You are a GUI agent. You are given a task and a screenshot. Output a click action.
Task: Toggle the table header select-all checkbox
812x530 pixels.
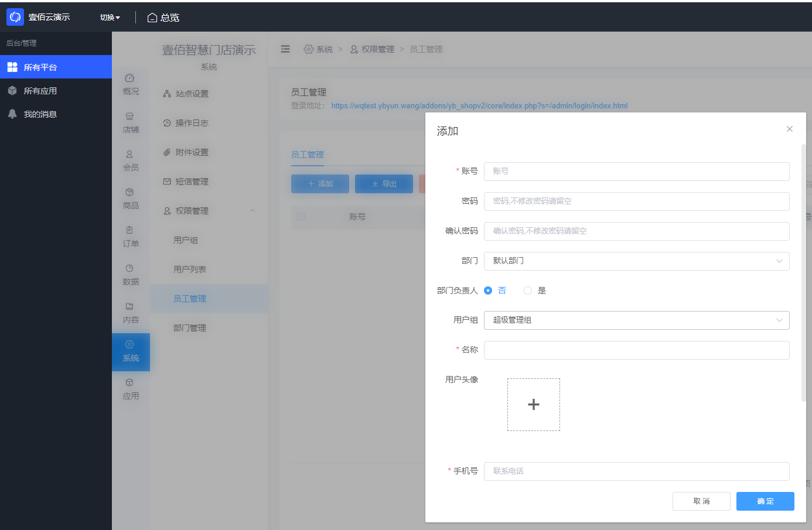coord(301,217)
